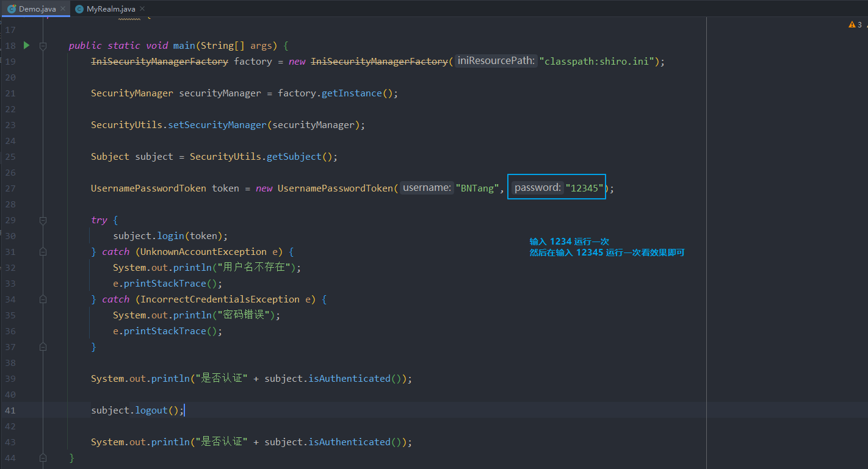The width and height of the screenshot is (868, 469).
Task: Click the orange warning triangle inspection icon
Action: [x=852, y=25]
